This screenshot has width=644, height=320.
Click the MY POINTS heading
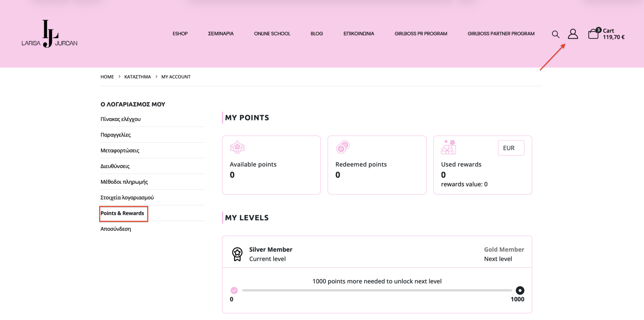click(247, 118)
